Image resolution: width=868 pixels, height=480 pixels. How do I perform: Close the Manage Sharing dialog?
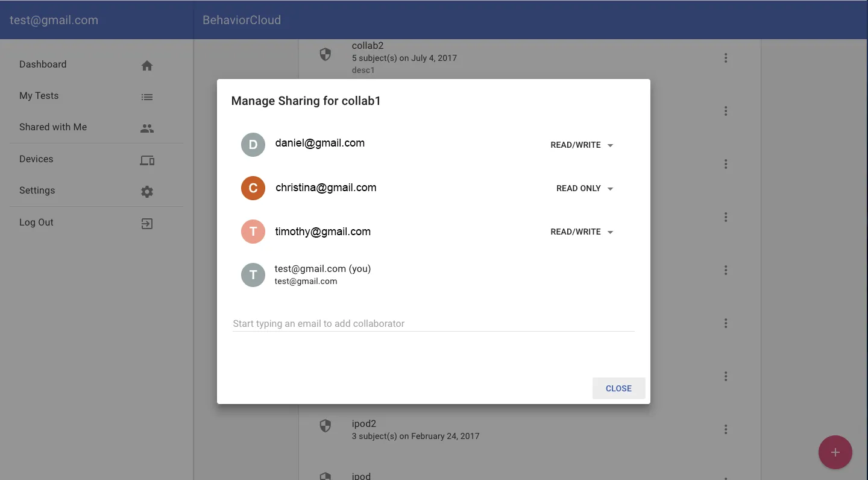pos(618,388)
